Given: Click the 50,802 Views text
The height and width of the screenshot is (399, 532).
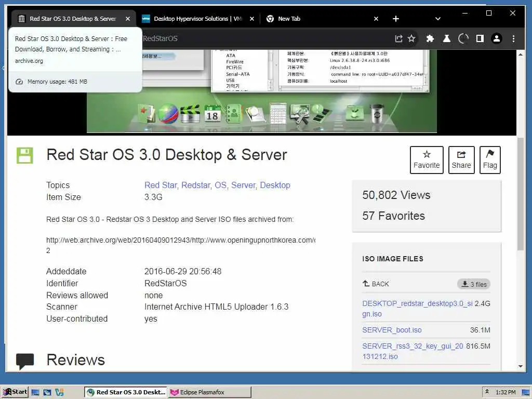Looking at the screenshot, I should [x=396, y=195].
